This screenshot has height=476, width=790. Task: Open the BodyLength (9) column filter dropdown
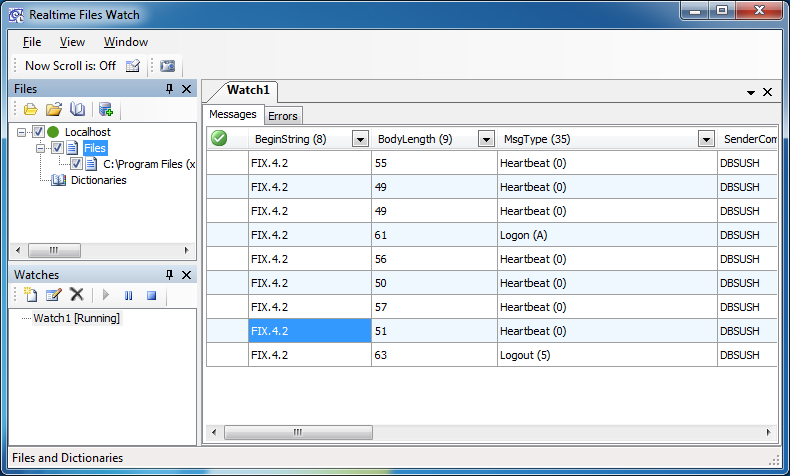pyautogui.click(x=486, y=139)
